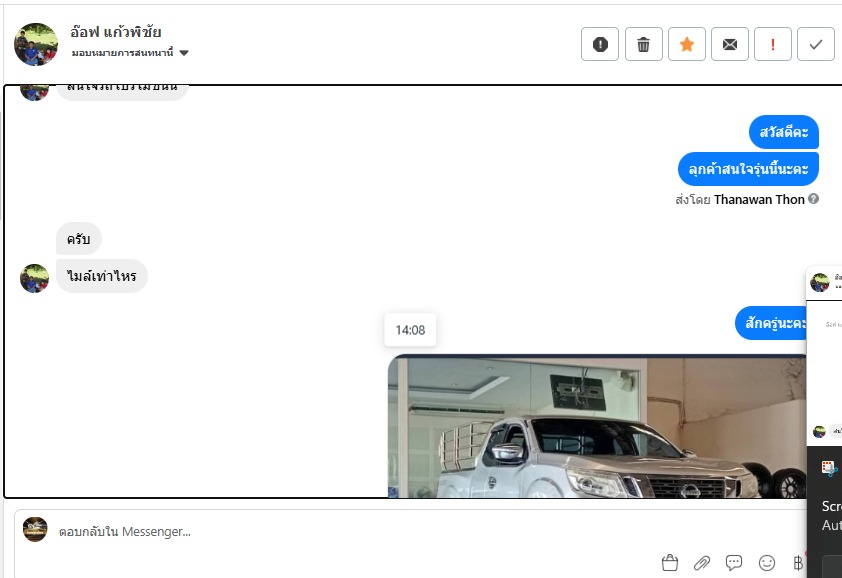Toggle the orange star follow-up marker
The height and width of the screenshot is (578, 842).
pyautogui.click(x=686, y=44)
